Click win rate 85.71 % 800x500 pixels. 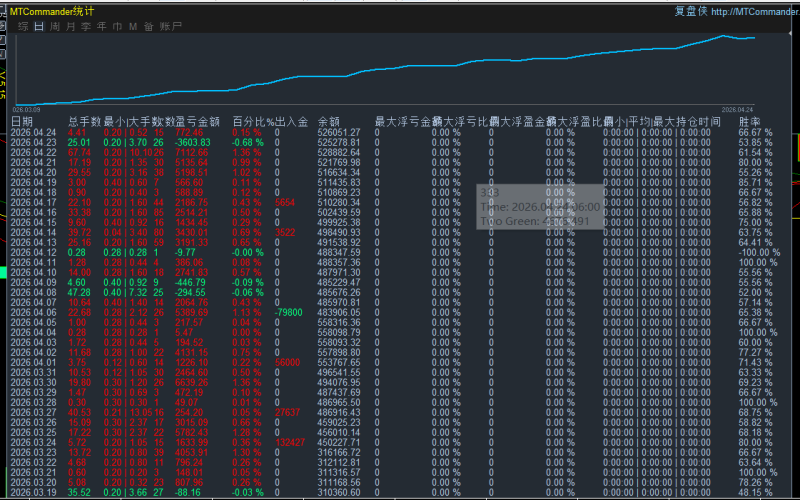(x=756, y=183)
